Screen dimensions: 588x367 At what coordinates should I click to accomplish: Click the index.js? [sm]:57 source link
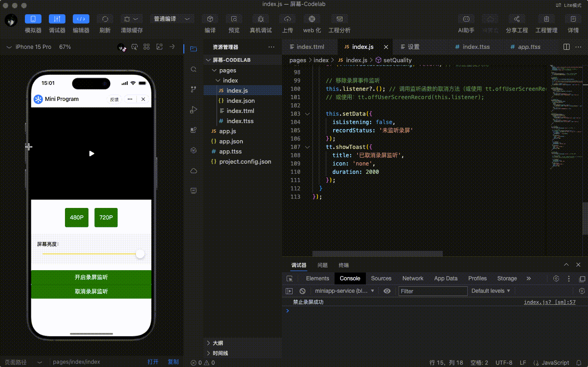[550, 302]
